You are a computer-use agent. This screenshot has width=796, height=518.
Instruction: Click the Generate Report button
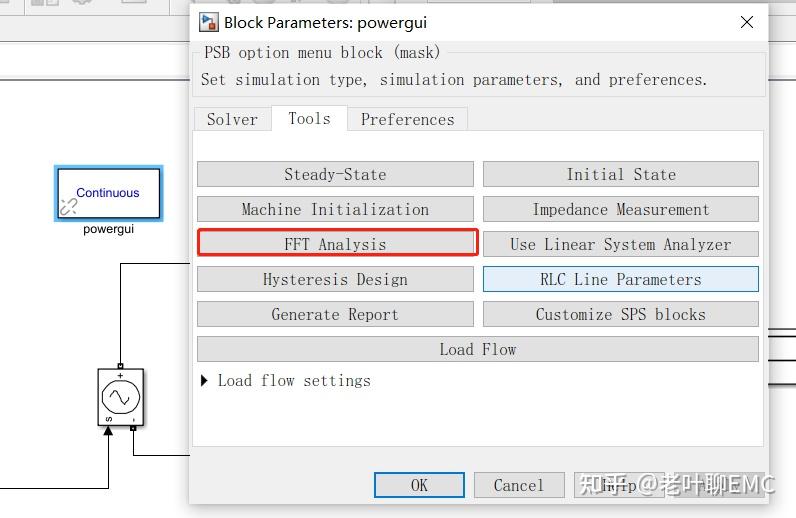(335, 314)
